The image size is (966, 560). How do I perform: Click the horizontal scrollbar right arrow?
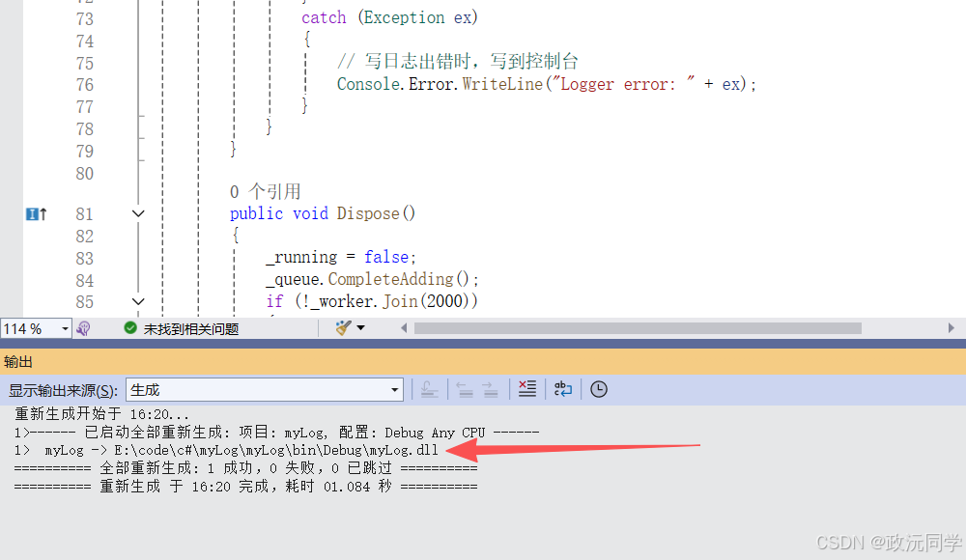click(x=952, y=328)
